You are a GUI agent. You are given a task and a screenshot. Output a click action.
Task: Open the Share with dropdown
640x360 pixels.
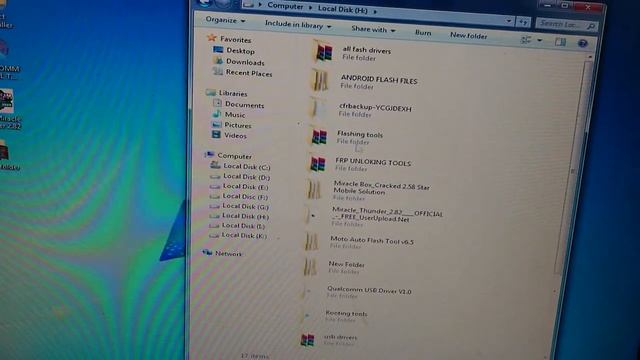pos(373,29)
